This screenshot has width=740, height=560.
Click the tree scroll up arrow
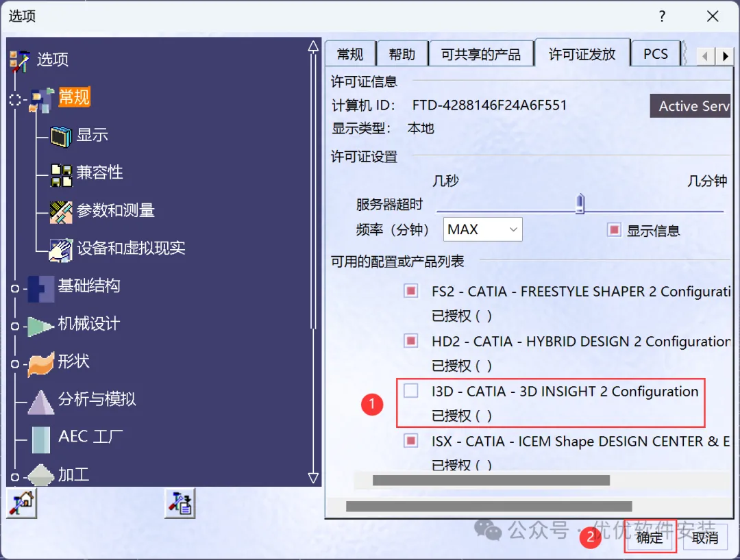(x=313, y=46)
